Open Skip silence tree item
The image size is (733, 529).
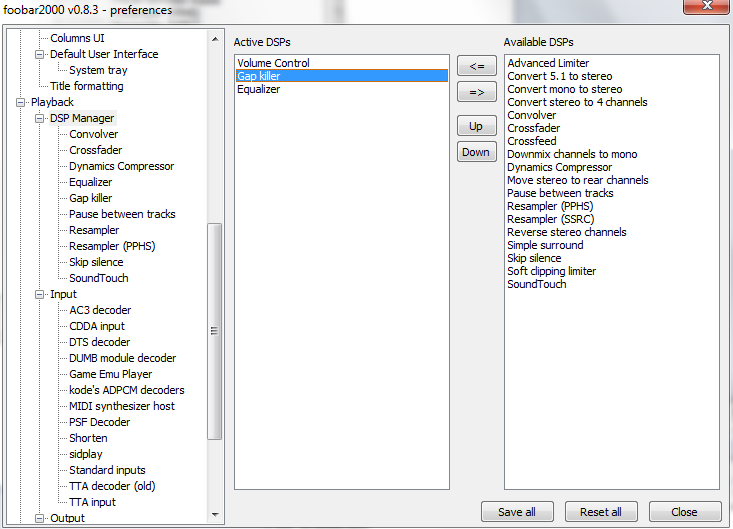[x=96, y=262]
